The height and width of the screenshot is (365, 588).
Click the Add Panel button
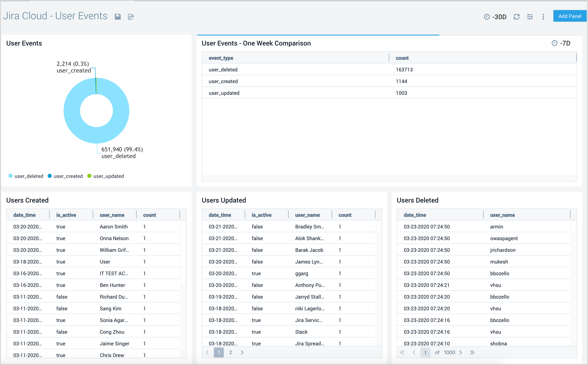[570, 16]
